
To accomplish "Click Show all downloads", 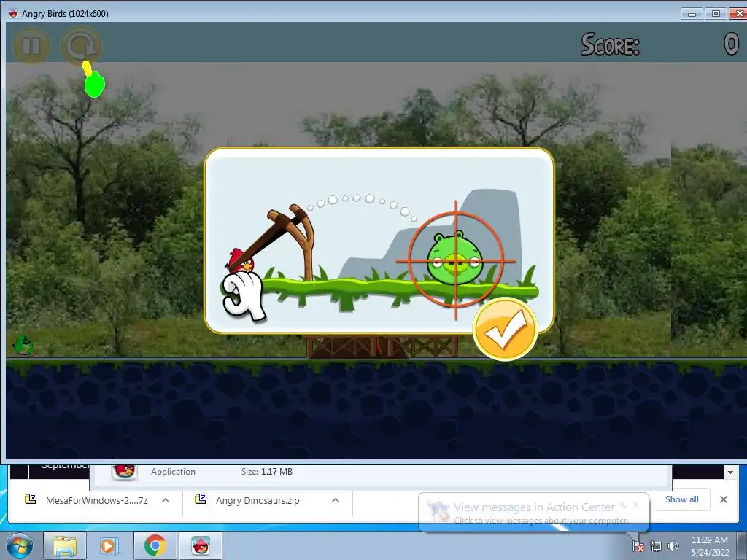I will point(682,499).
